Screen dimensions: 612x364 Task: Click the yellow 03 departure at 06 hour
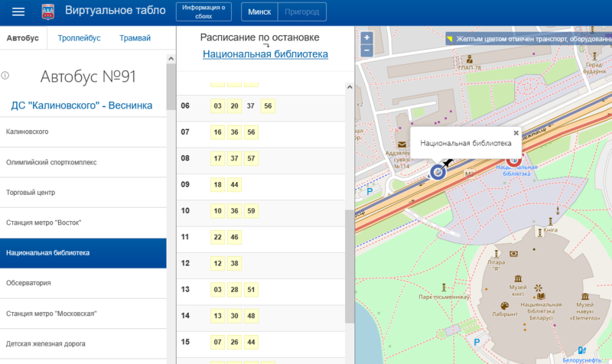[217, 106]
